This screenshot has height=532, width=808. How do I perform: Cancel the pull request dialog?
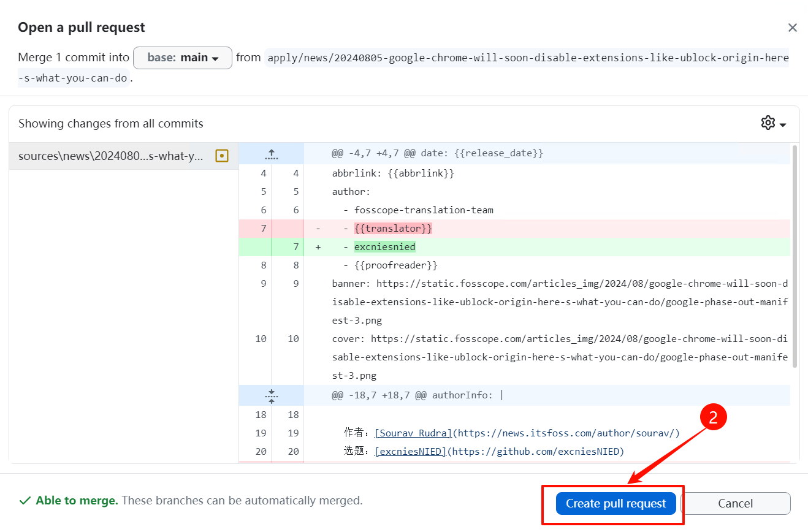click(x=735, y=503)
